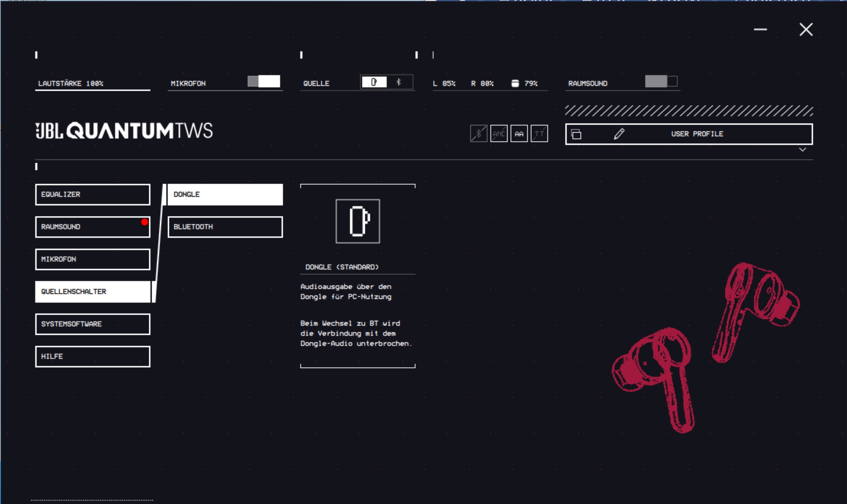Click the AA Ambient Aware icon
The height and width of the screenshot is (504, 847).
[x=519, y=133]
